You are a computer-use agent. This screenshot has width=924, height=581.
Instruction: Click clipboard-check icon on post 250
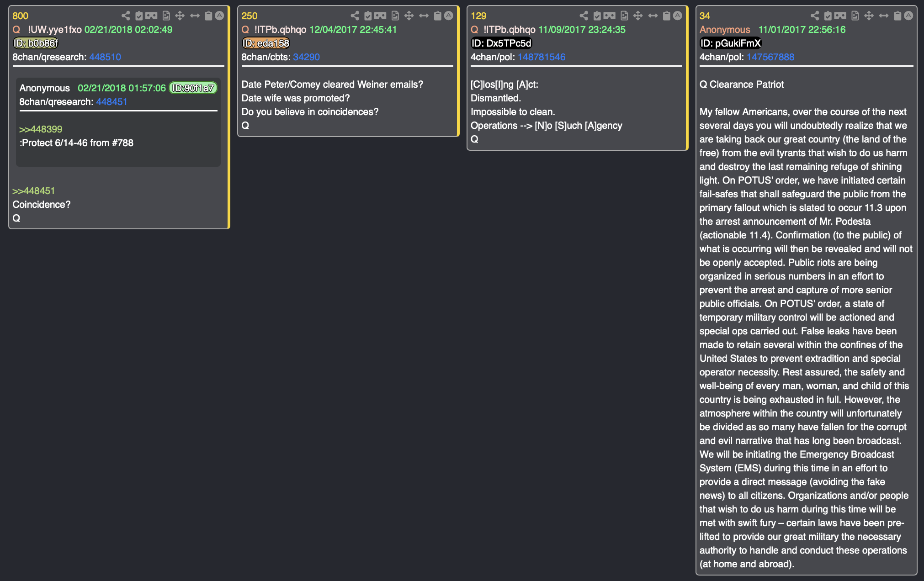coord(368,16)
